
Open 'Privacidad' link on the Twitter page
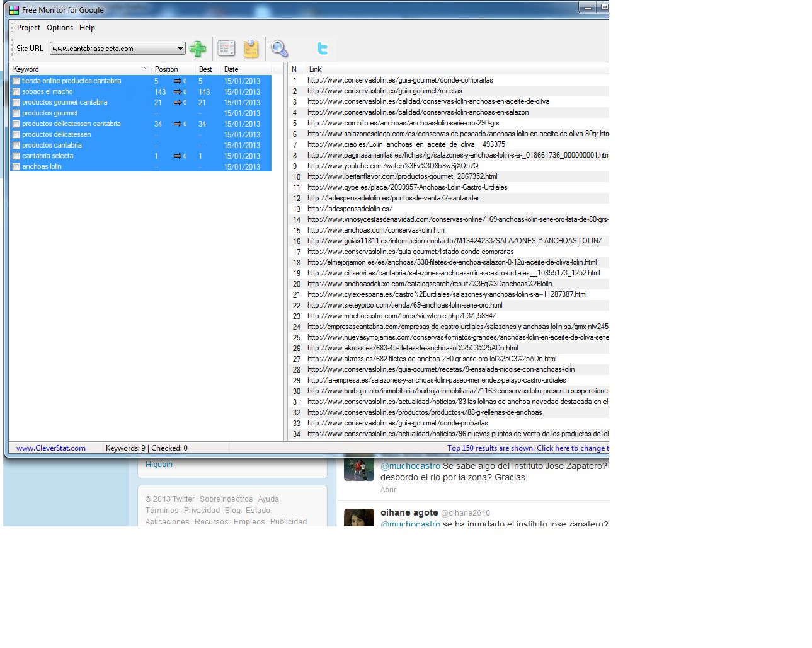[202, 511]
